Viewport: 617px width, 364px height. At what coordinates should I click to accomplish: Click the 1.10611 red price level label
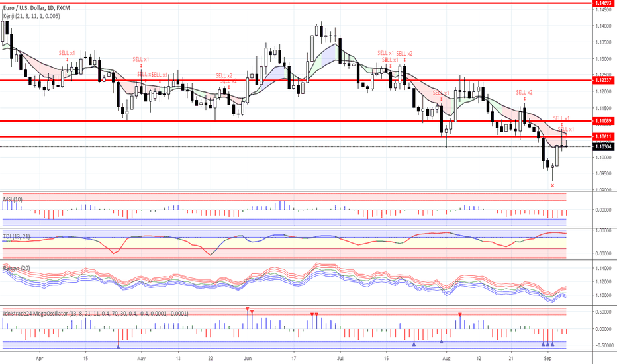pyautogui.click(x=603, y=137)
